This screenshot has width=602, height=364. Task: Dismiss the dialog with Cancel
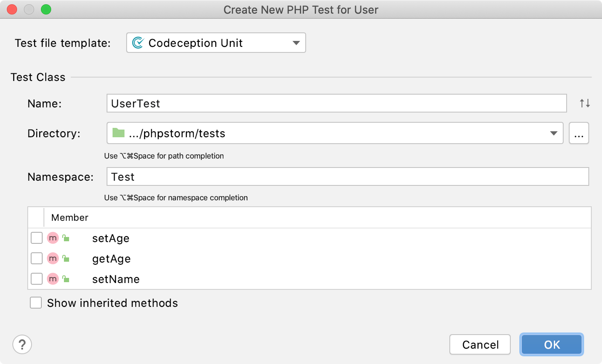(x=480, y=344)
